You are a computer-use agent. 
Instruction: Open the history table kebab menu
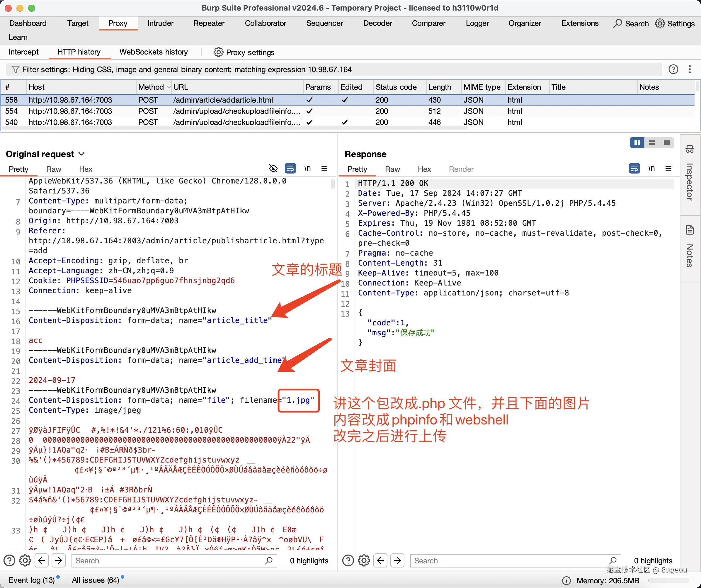point(690,69)
